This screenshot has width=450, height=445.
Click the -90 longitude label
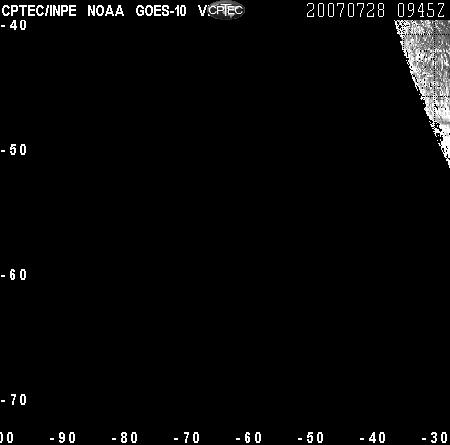63,438
